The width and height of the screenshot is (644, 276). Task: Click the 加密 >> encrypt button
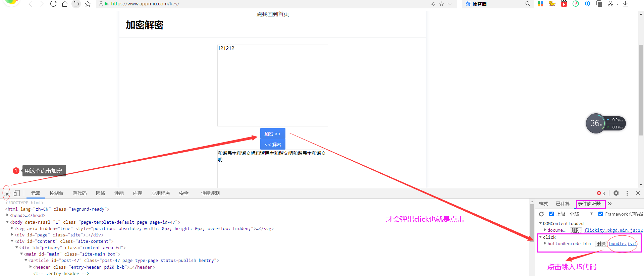coord(273,133)
